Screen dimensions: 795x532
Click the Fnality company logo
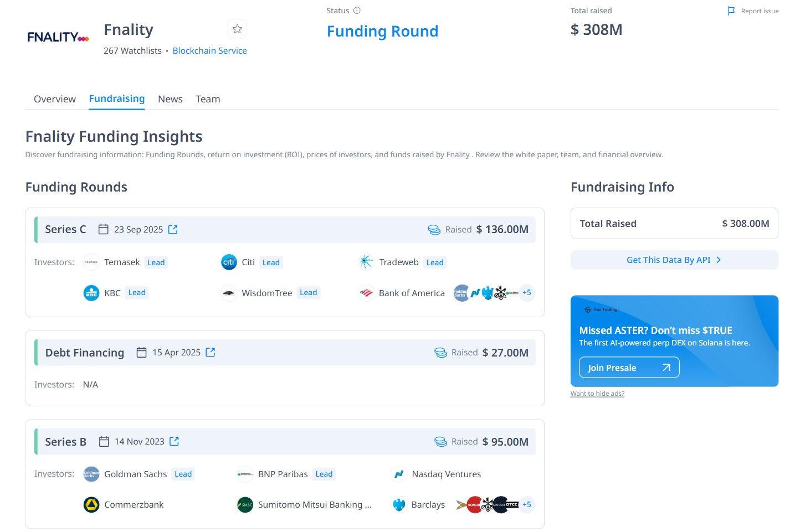tap(58, 37)
